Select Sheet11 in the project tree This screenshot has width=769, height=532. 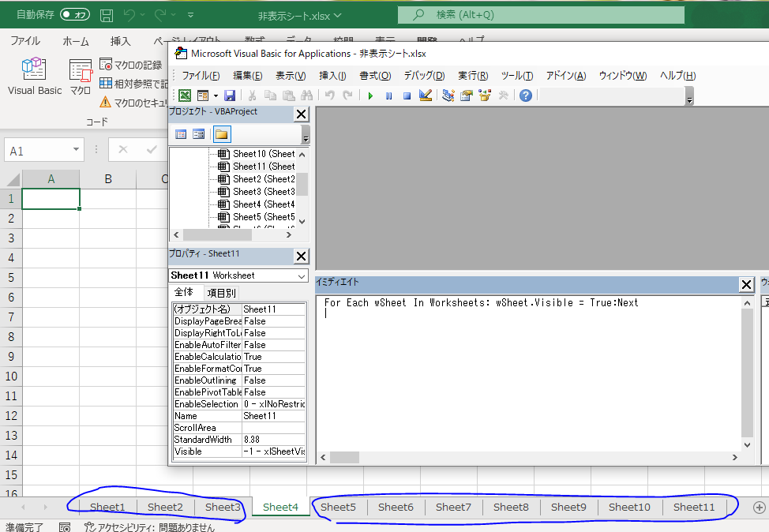click(257, 167)
